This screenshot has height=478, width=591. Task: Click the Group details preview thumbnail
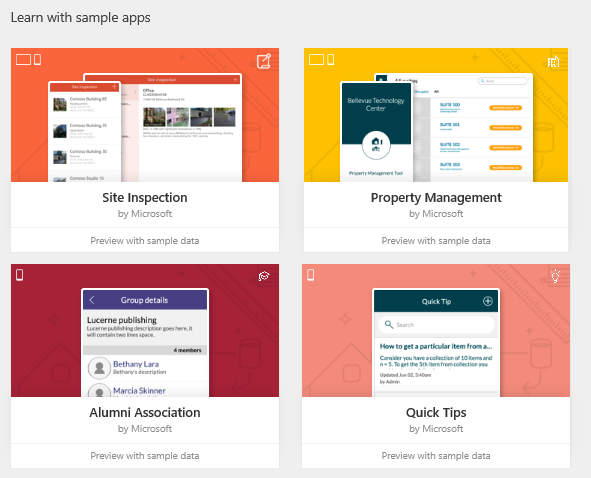click(x=145, y=343)
